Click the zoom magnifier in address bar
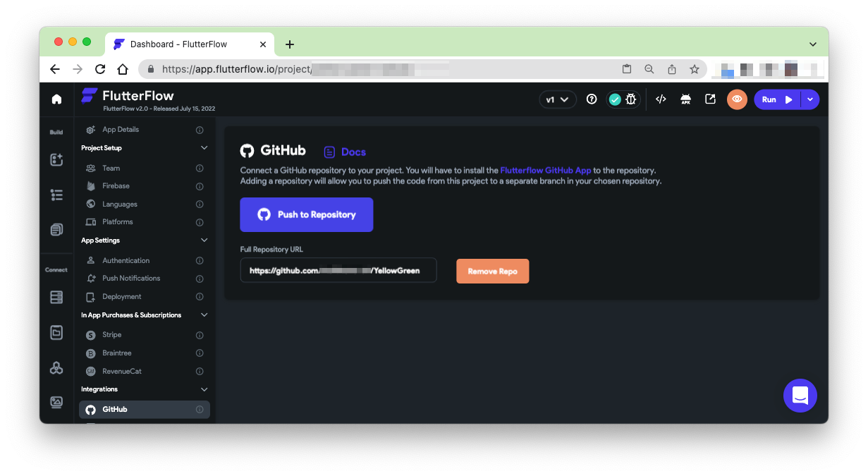868x476 pixels. click(649, 69)
